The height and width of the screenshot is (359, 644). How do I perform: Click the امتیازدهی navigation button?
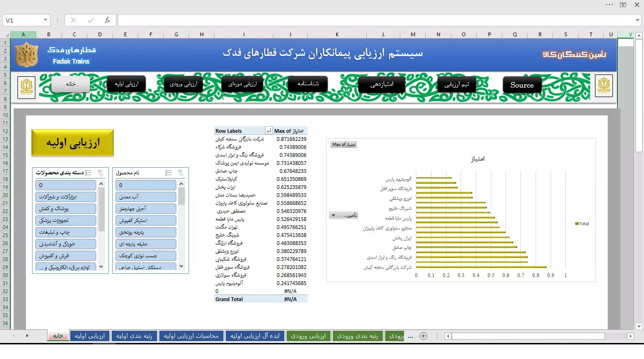click(382, 84)
